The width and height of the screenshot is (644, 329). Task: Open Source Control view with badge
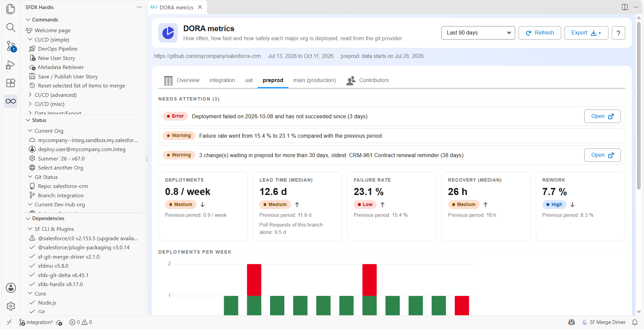(x=11, y=46)
